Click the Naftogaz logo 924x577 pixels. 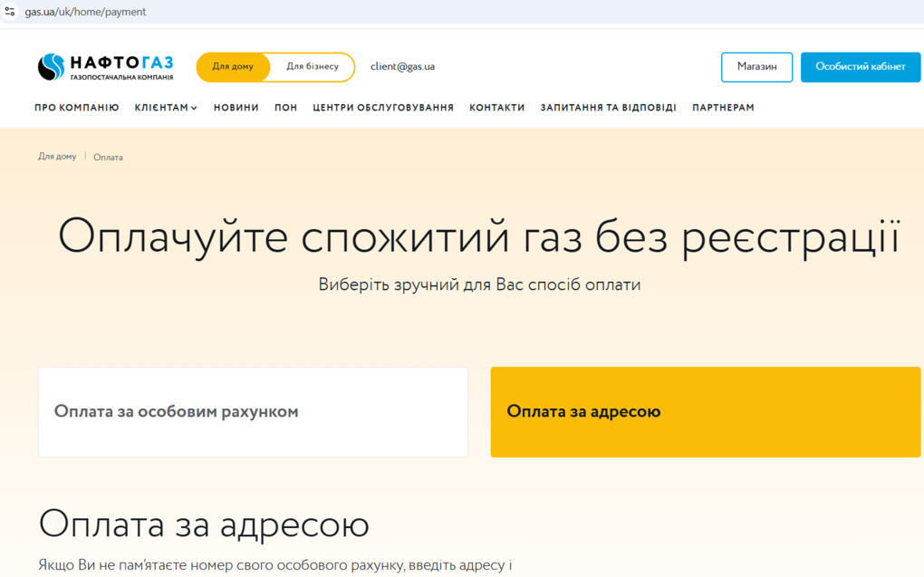(105, 67)
